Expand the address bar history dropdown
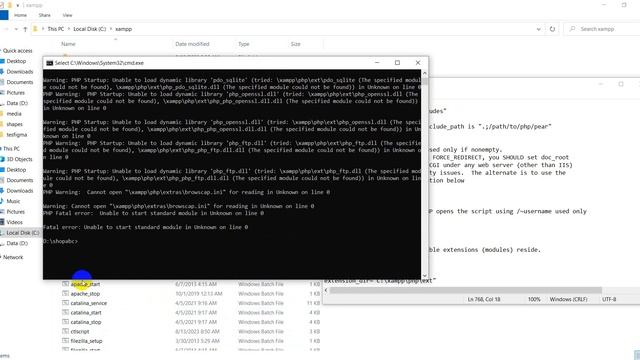The width and height of the screenshot is (640, 360). click(538, 29)
